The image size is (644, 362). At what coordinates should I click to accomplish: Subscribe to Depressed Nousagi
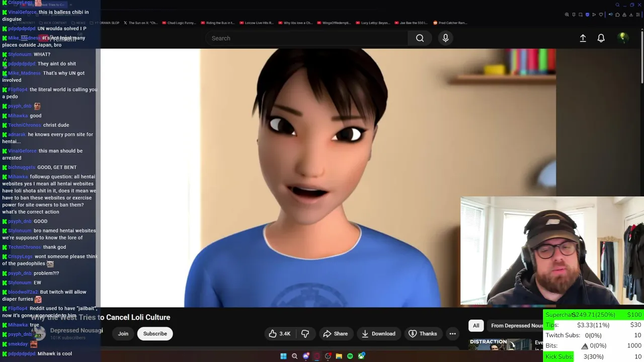pos(155,333)
